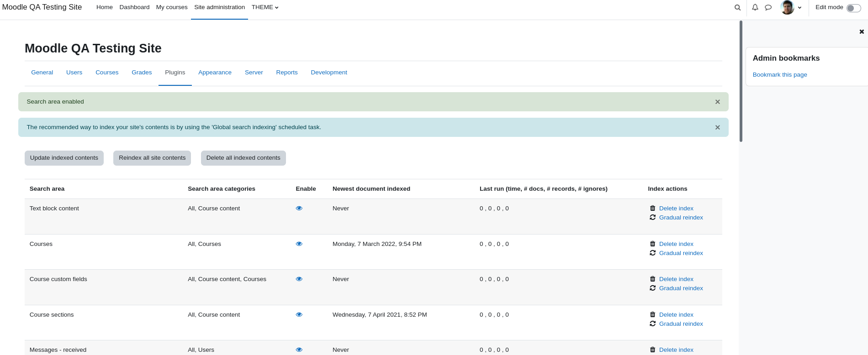Click trash icon in Course custom fields row

point(652,279)
